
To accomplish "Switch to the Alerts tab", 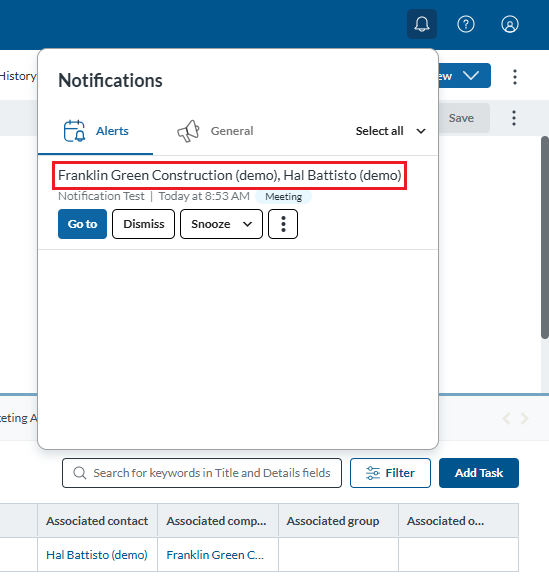I will pos(96,131).
